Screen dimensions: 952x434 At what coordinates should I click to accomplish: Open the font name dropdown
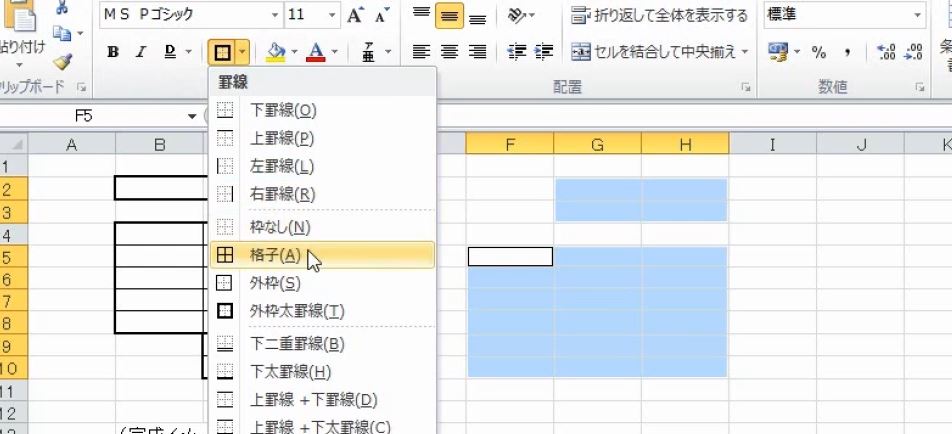pyautogui.click(x=275, y=15)
